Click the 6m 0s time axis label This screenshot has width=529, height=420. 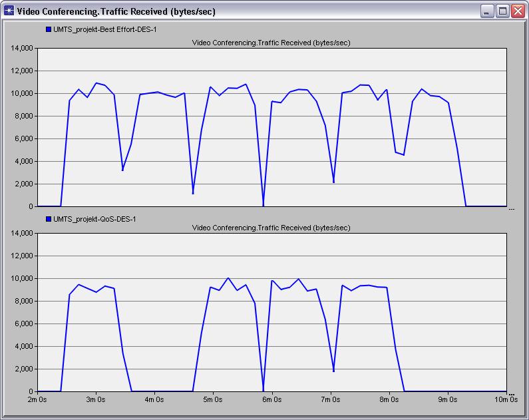[x=272, y=399]
